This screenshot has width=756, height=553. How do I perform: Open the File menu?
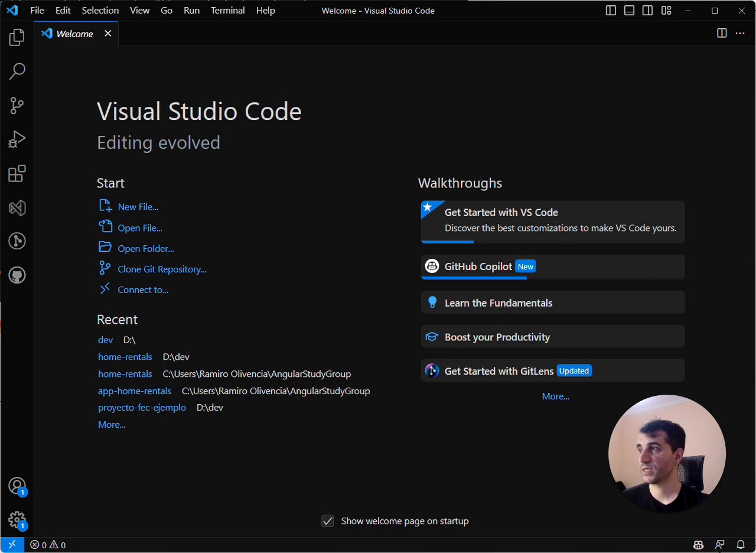[37, 11]
